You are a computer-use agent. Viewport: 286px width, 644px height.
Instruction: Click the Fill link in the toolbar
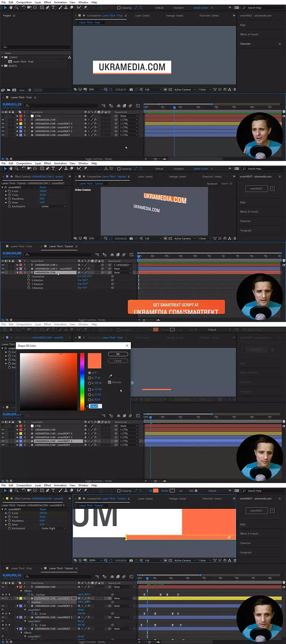pos(150,491)
